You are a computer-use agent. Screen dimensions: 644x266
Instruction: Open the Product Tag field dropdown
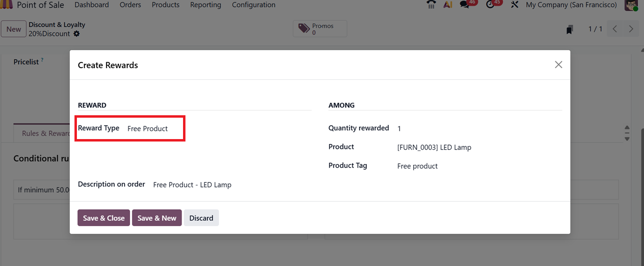click(x=477, y=166)
